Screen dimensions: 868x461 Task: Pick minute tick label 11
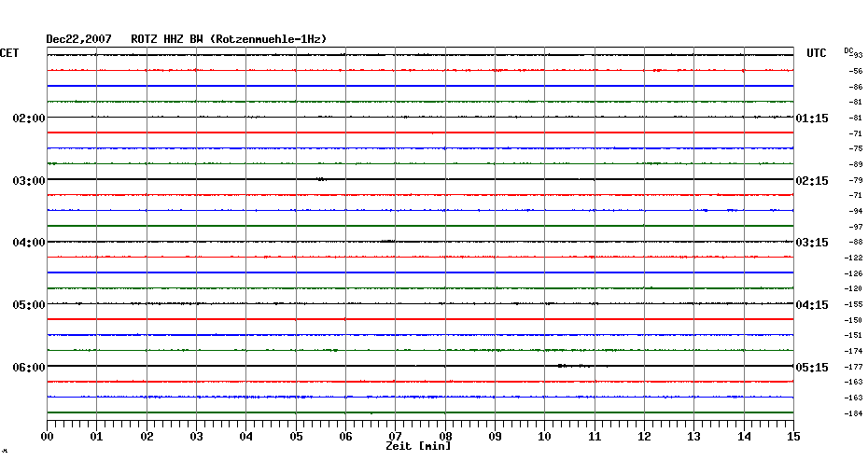595,437
